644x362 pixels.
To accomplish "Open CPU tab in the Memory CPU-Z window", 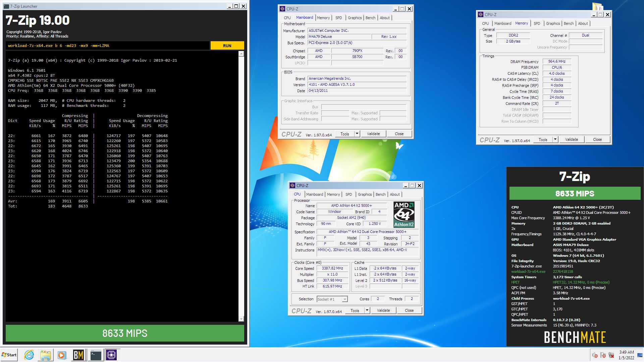I will coord(485,24).
